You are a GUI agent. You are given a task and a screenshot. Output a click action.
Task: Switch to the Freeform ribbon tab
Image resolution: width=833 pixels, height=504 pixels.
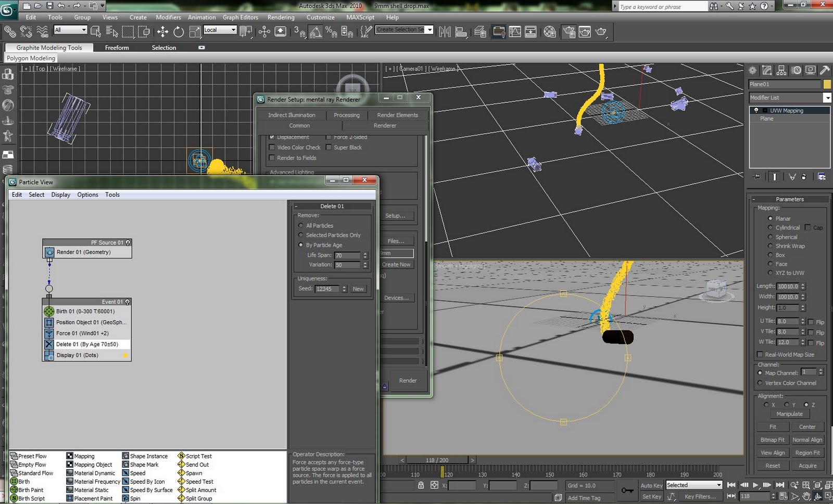tap(117, 48)
